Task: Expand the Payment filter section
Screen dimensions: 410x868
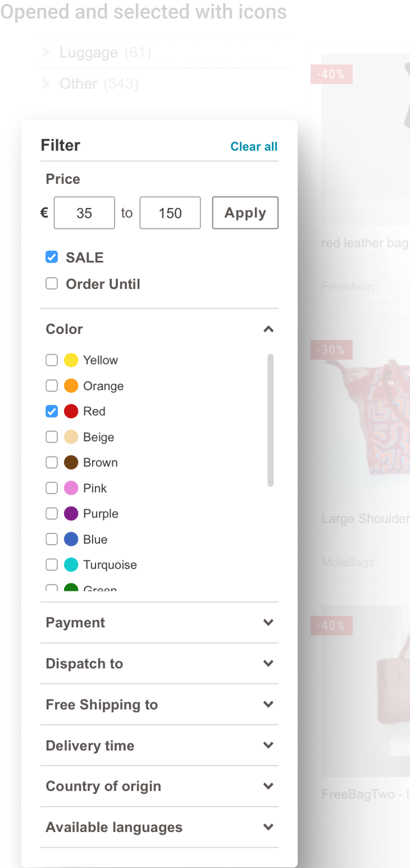Action: tap(159, 622)
